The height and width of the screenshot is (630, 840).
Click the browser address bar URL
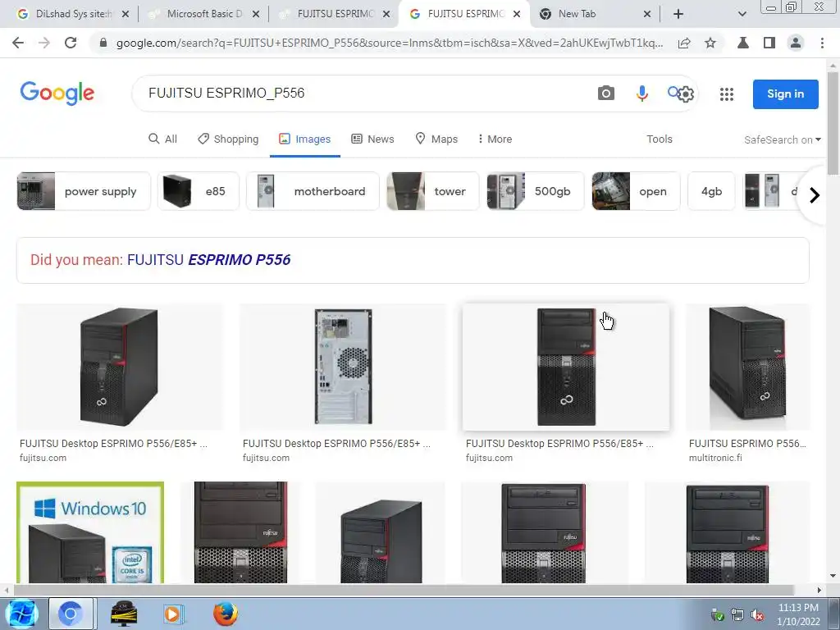tap(390, 43)
